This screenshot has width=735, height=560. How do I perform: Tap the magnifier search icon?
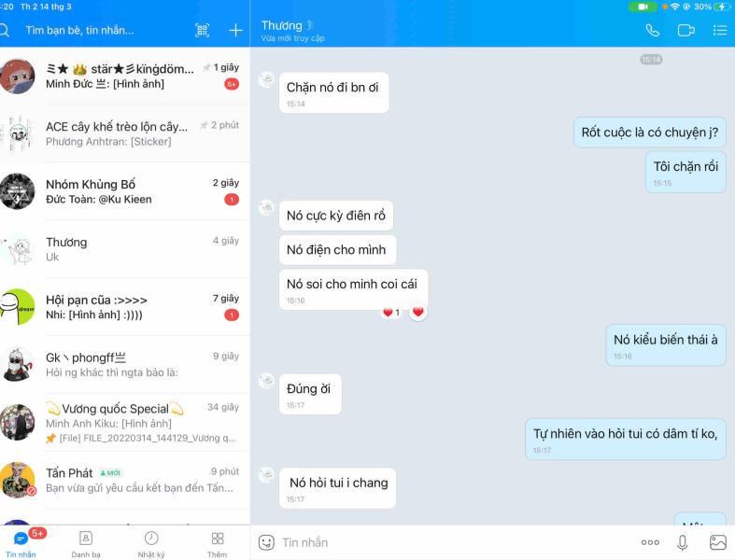(5, 31)
